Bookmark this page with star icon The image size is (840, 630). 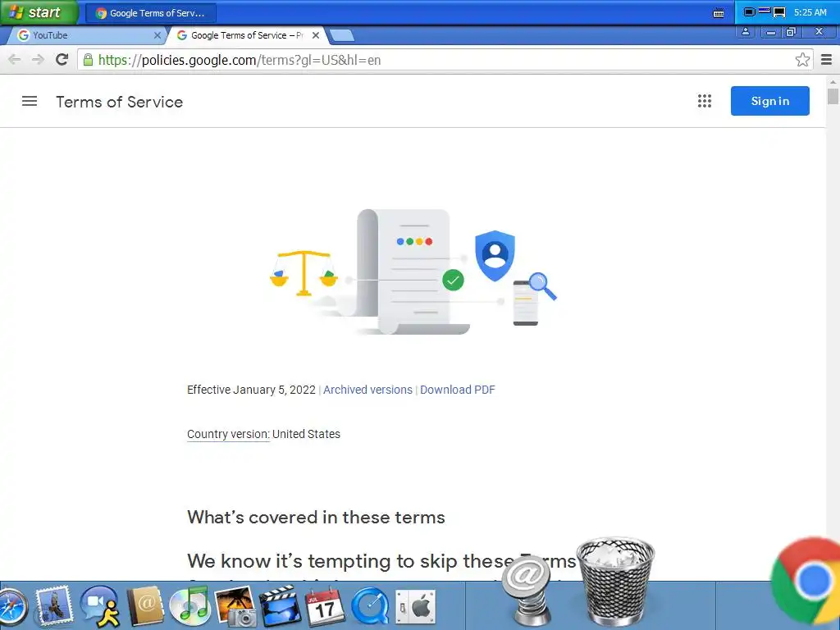[x=802, y=59]
